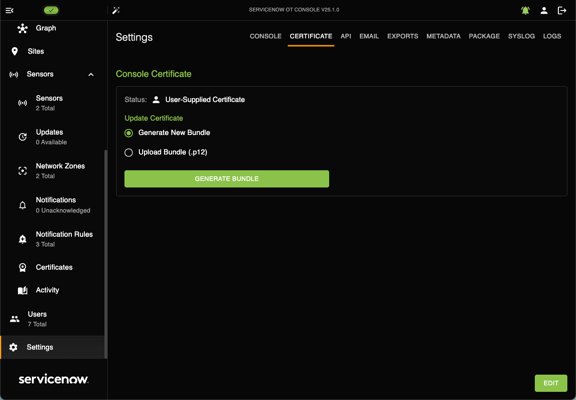This screenshot has width=576, height=400.
Task: Switch to the LOGS tab
Action: click(x=552, y=36)
